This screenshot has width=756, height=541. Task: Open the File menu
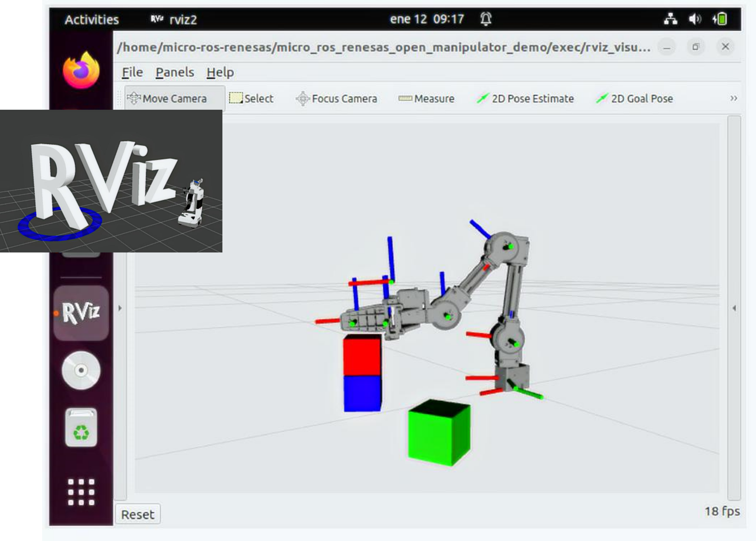tap(132, 72)
